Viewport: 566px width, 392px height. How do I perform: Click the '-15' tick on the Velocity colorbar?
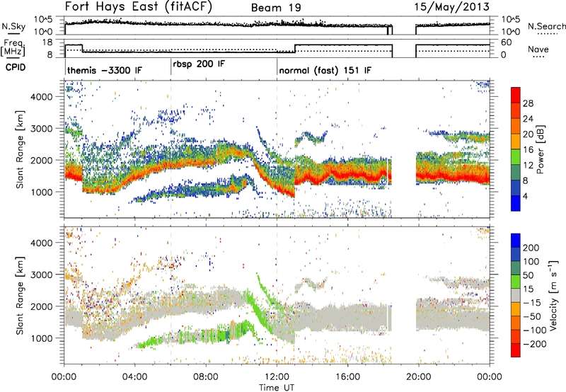(x=531, y=302)
